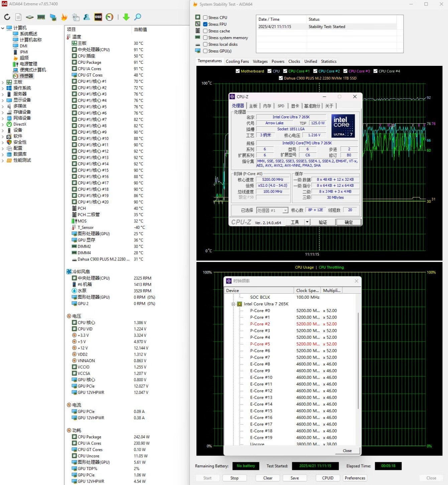Select 传感器 item in the tree
The height and width of the screenshot is (485, 448).
coord(26,76)
